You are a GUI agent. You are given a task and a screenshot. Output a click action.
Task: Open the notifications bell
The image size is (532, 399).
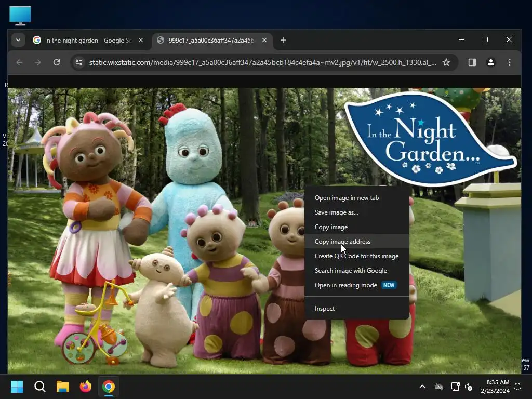(518, 387)
